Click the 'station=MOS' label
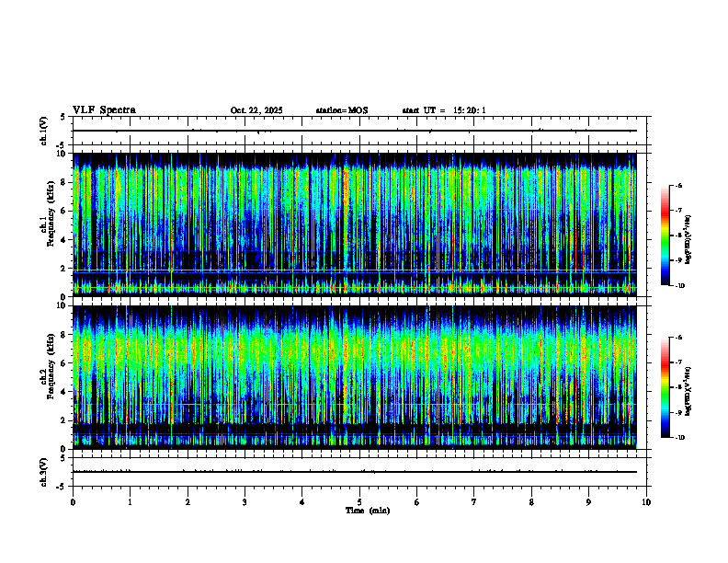 point(342,110)
